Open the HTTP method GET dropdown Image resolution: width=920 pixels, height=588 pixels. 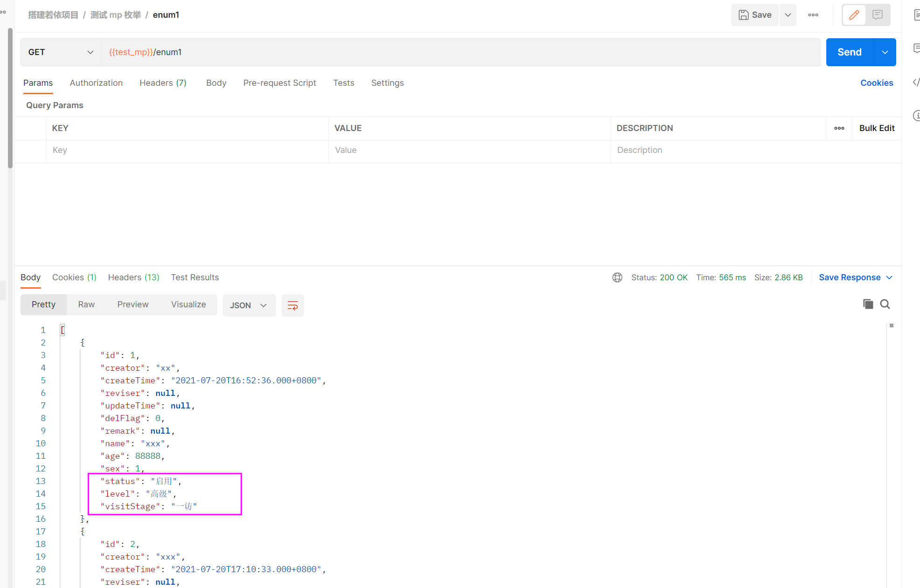click(x=61, y=52)
